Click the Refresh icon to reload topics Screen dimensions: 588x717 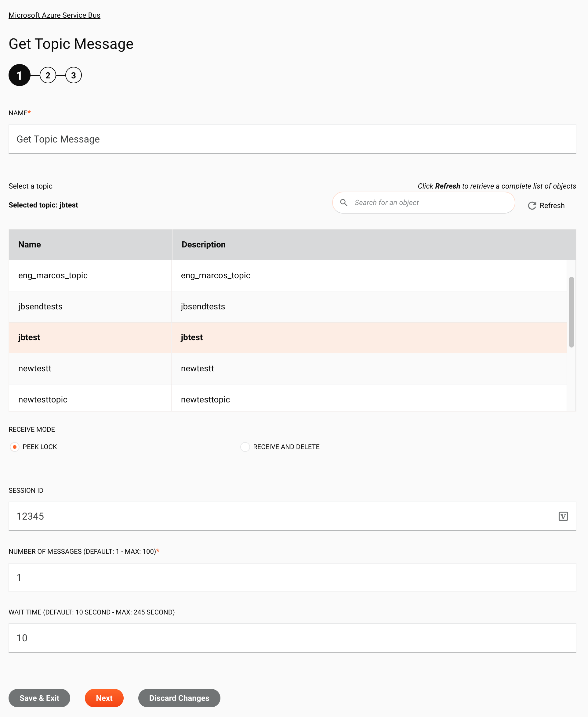point(532,205)
